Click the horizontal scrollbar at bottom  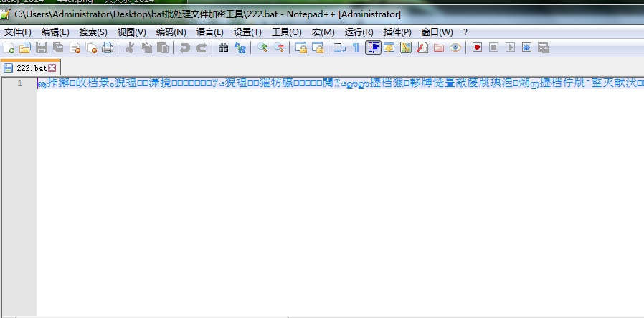(152, 317)
